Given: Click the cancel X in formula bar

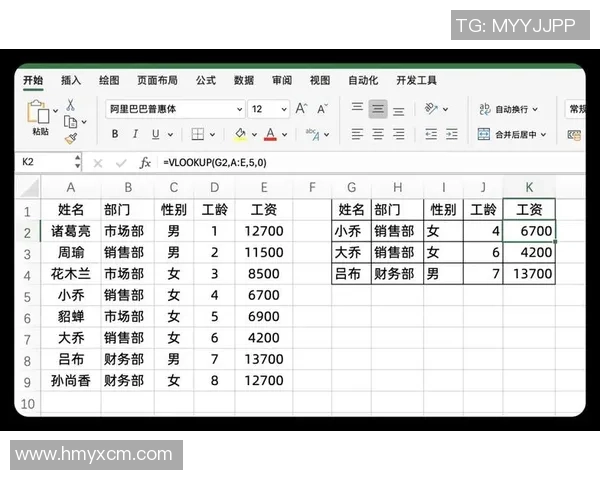Looking at the screenshot, I should [x=98, y=163].
